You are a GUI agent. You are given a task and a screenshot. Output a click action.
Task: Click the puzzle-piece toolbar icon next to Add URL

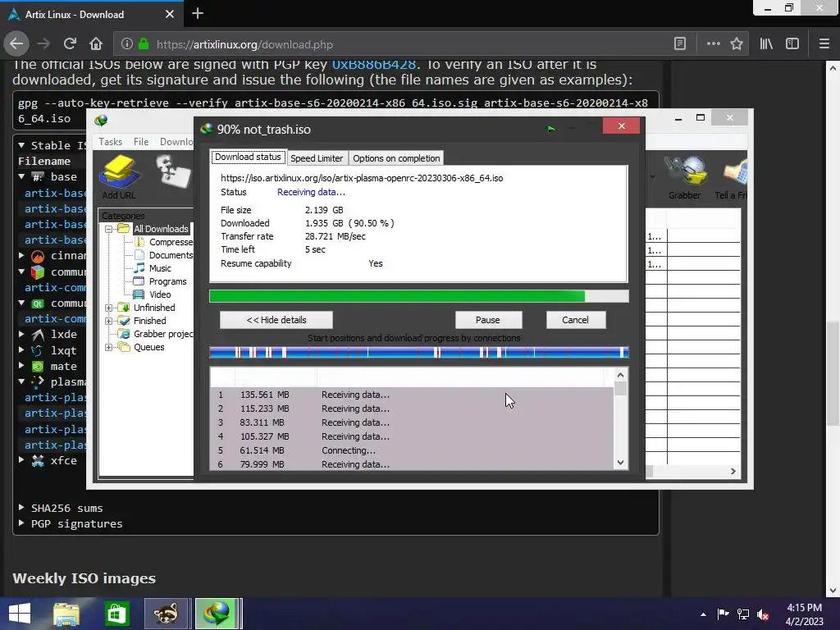click(x=174, y=171)
